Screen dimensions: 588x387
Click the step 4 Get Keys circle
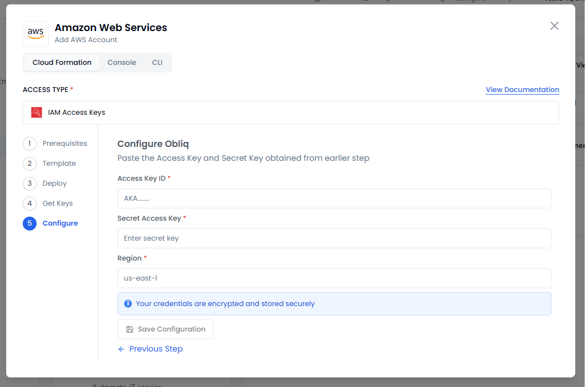click(29, 203)
